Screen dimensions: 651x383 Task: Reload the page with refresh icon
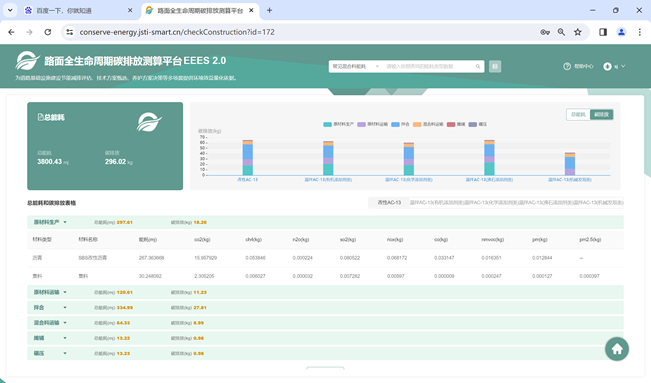[x=48, y=32]
